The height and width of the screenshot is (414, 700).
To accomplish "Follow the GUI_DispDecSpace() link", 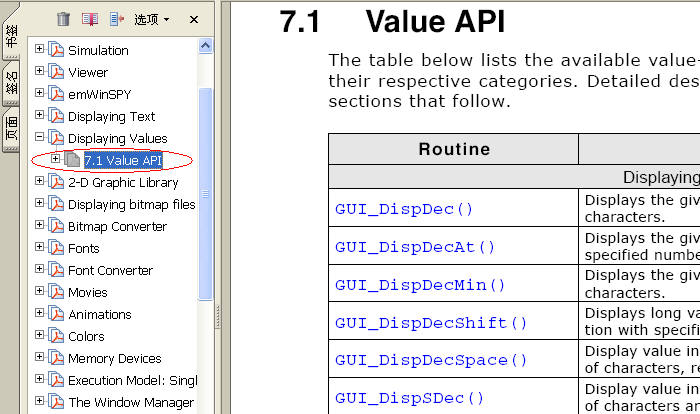I will 431,360.
